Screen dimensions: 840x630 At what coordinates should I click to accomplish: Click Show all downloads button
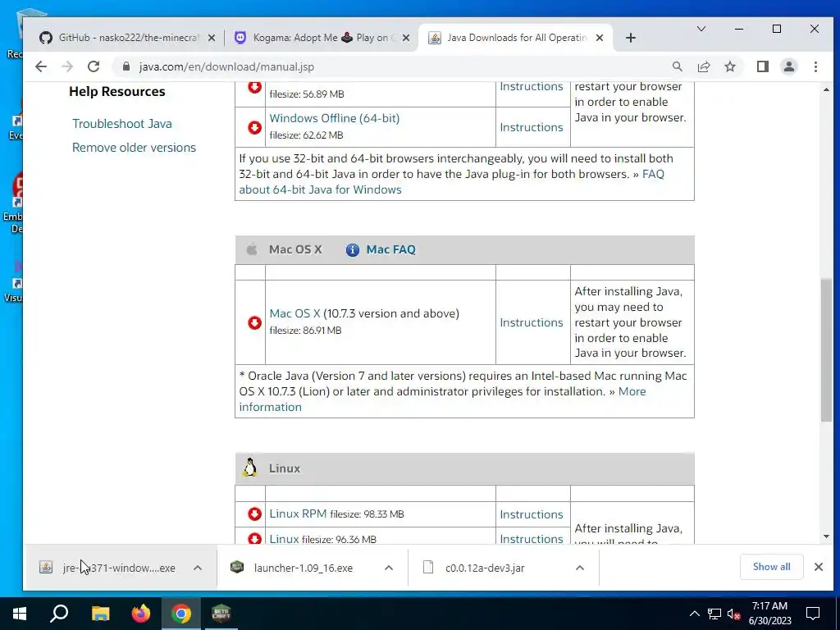[x=771, y=567]
